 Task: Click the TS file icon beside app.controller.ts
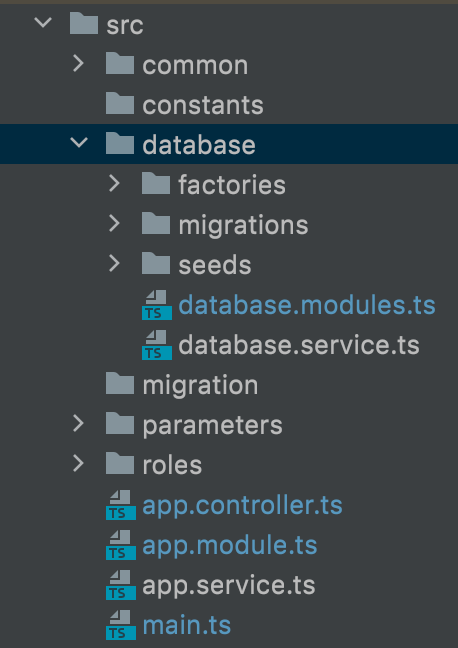point(121,505)
